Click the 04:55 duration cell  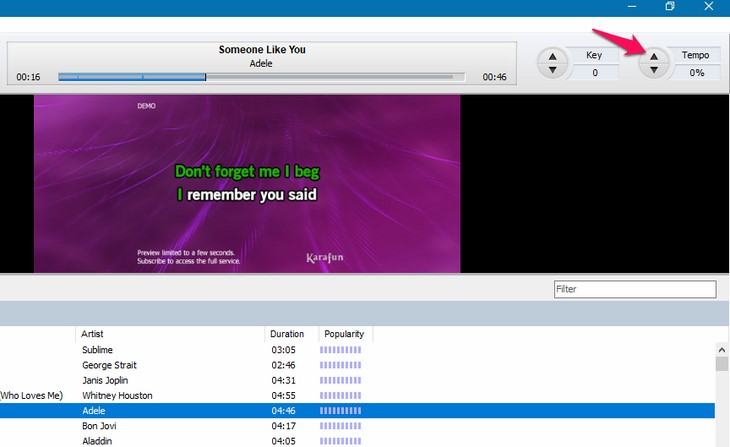[283, 395]
